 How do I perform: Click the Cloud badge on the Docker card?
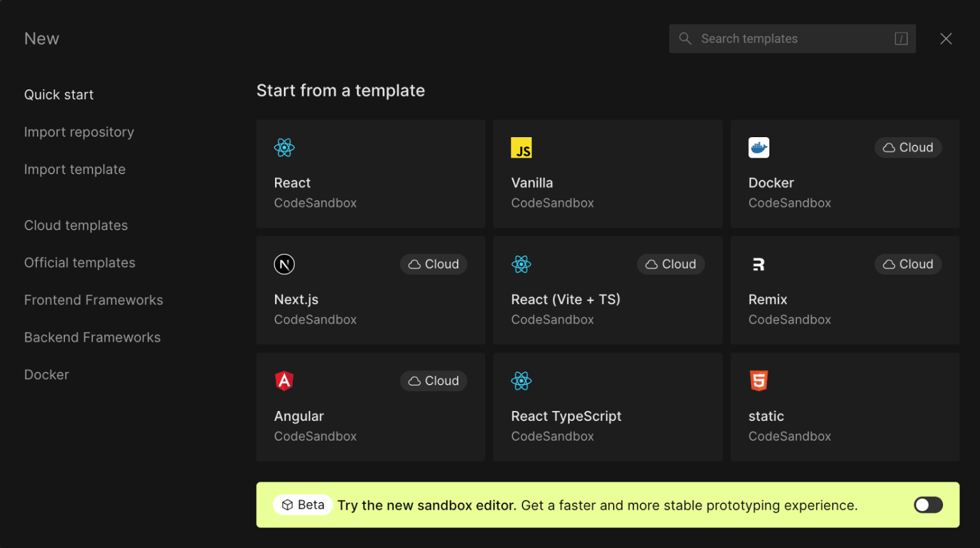pyautogui.click(x=908, y=147)
